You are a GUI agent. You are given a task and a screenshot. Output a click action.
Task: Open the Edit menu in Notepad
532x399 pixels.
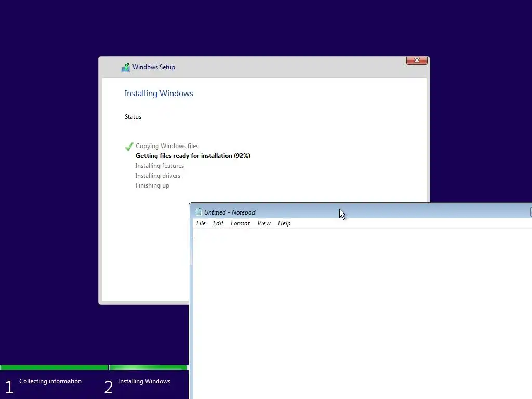(218, 223)
